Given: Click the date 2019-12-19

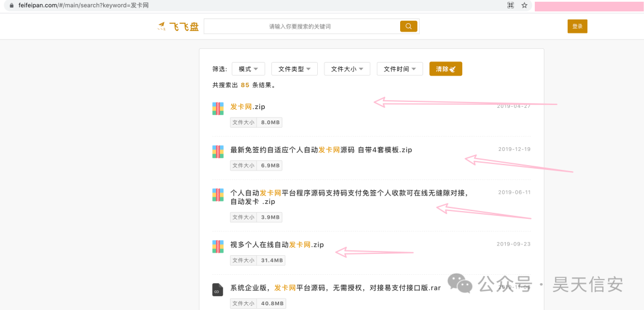Looking at the screenshot, I should (514, 149).
